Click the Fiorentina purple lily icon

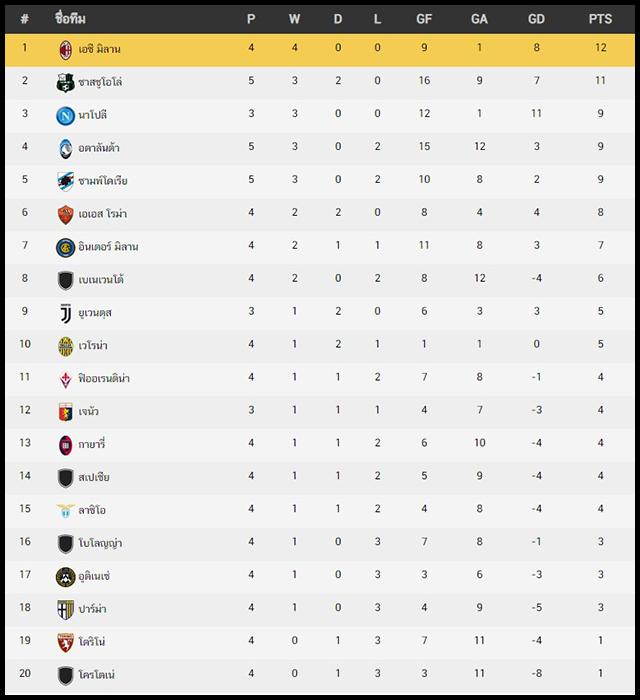(66, 379)
